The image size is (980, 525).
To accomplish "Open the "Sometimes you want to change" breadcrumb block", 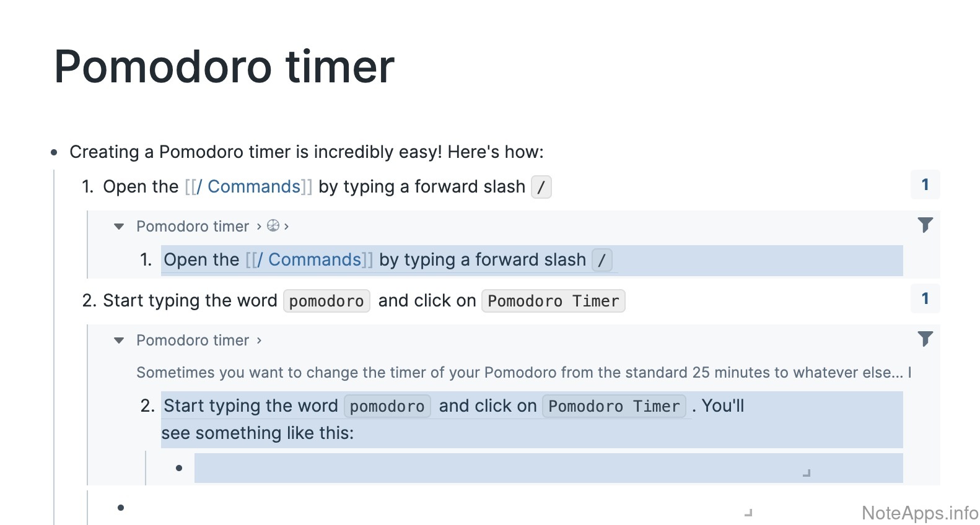I will pos(519,373).
